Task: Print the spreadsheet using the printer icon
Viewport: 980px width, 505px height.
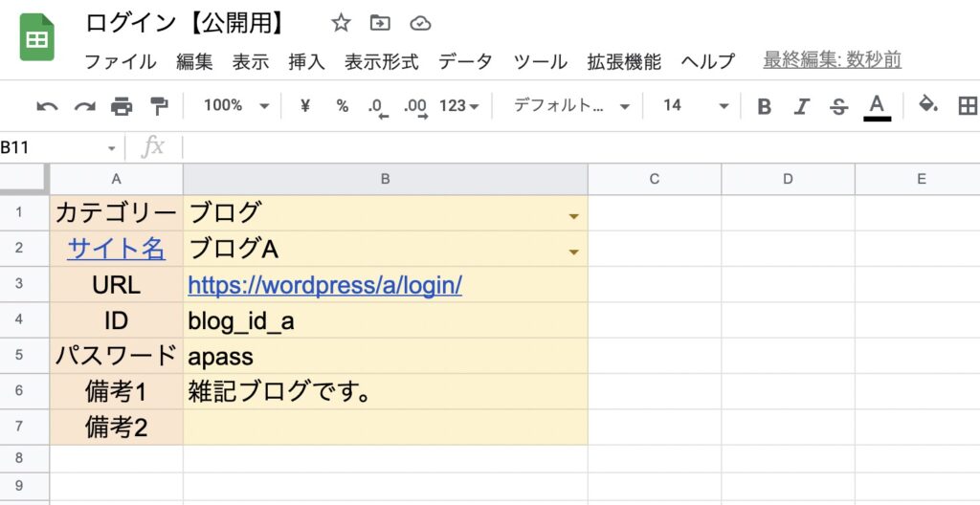Action: (122, 106)
